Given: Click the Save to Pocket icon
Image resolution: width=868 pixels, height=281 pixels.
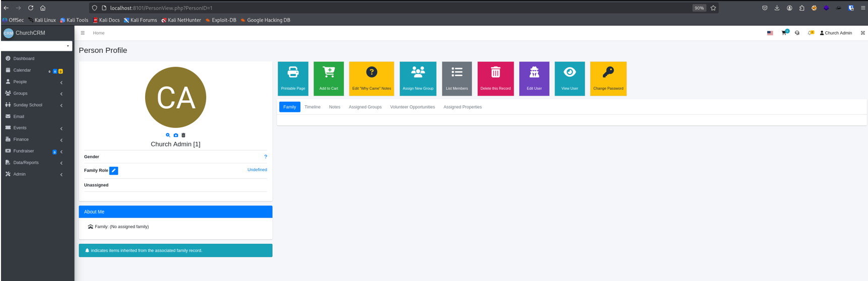Looking at the screenshot, I should point(765,8).
